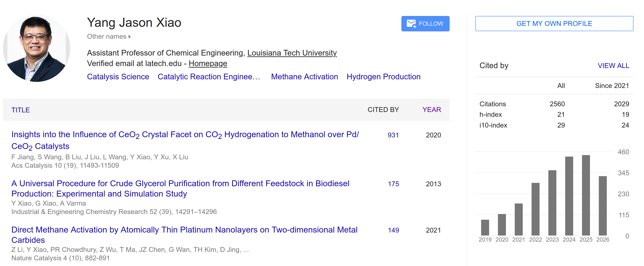View the 149 citations count link
The image size is (644, 266).
393,230
